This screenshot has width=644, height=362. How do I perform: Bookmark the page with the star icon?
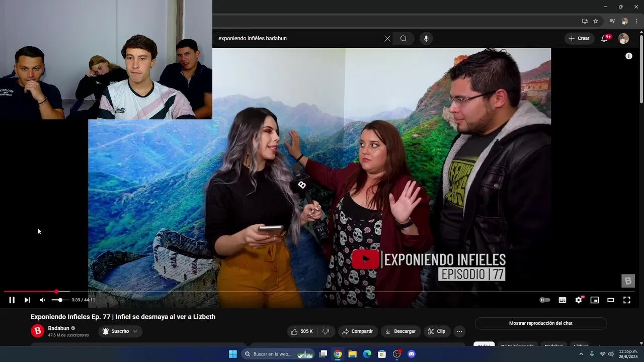click(596, 21)
